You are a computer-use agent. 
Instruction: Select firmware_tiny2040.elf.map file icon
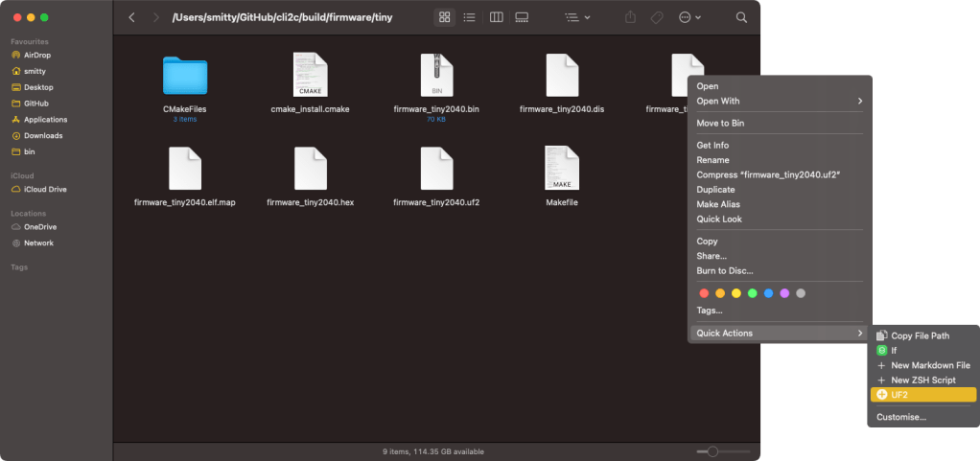[x=185, y=168]
